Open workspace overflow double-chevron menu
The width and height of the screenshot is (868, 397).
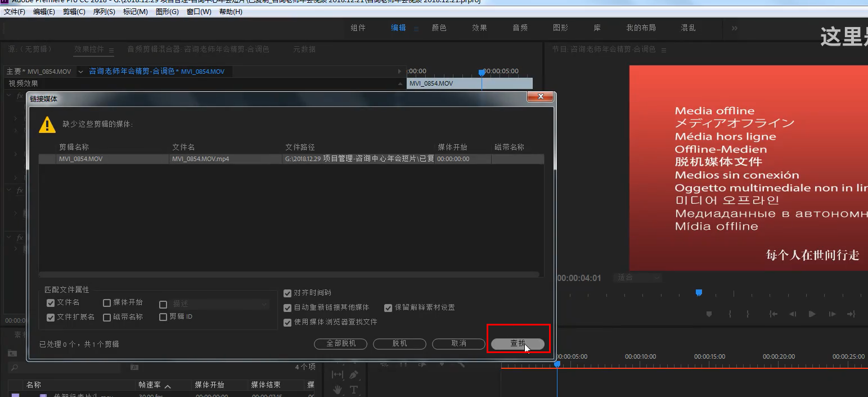pos(735,28)
